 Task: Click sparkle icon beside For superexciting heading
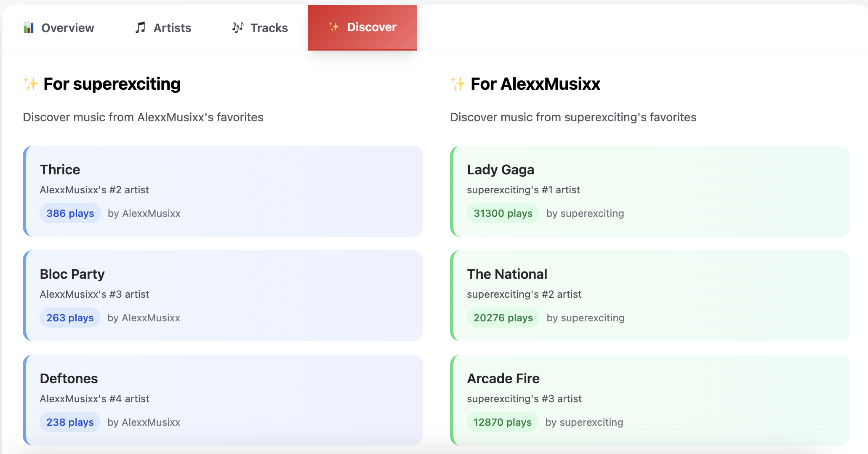click(x=31, y=84)
